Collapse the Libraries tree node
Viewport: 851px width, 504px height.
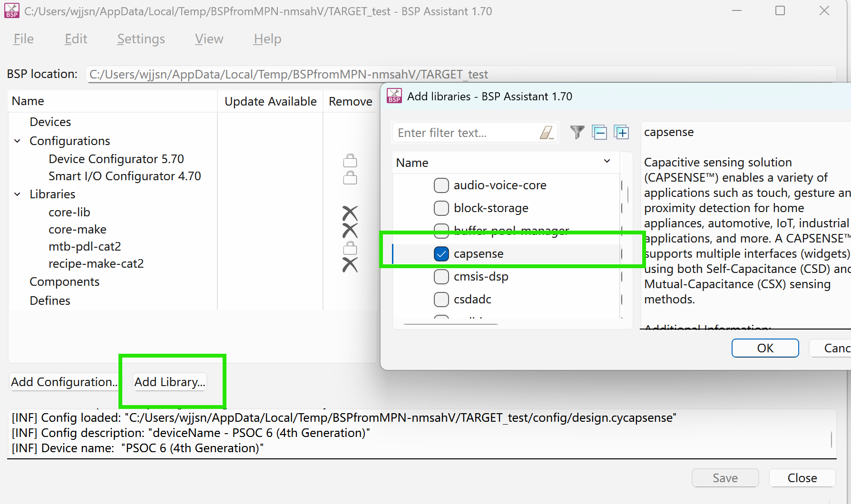click(17, 194)
